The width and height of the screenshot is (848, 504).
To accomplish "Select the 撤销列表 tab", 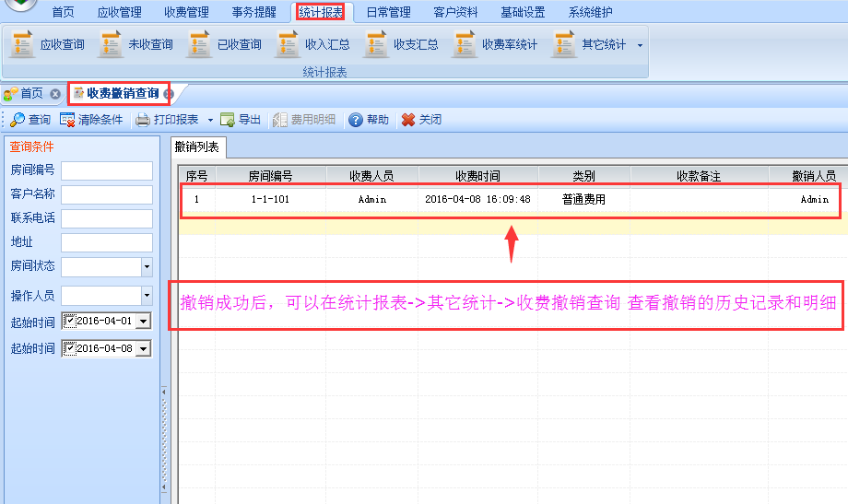I will coord(197,147).
